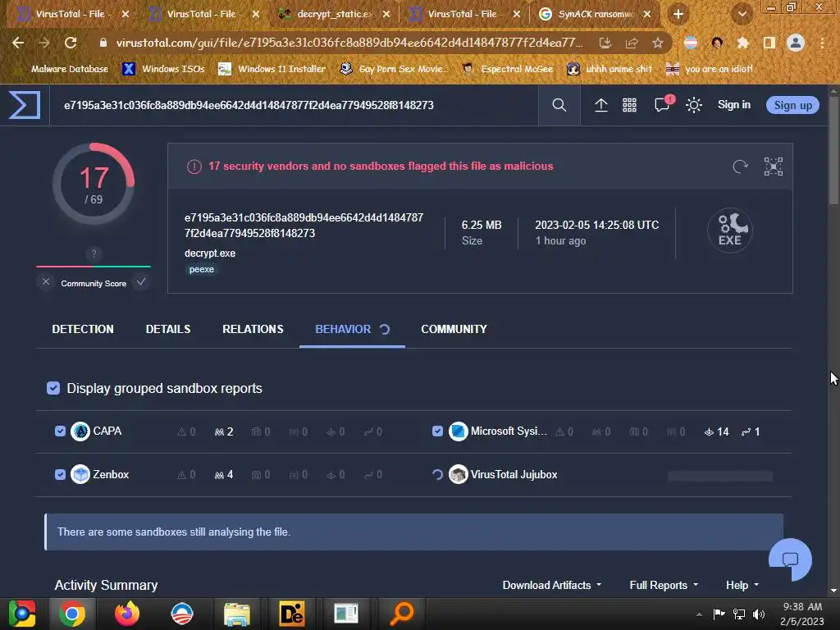Click the share page icon in address bar

(x=632, y=43)
